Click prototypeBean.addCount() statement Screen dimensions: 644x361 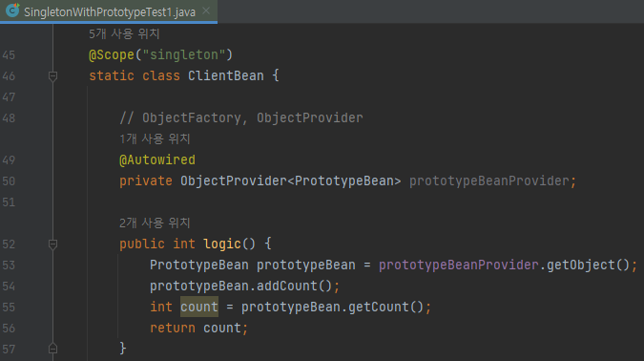coord(245,286)
